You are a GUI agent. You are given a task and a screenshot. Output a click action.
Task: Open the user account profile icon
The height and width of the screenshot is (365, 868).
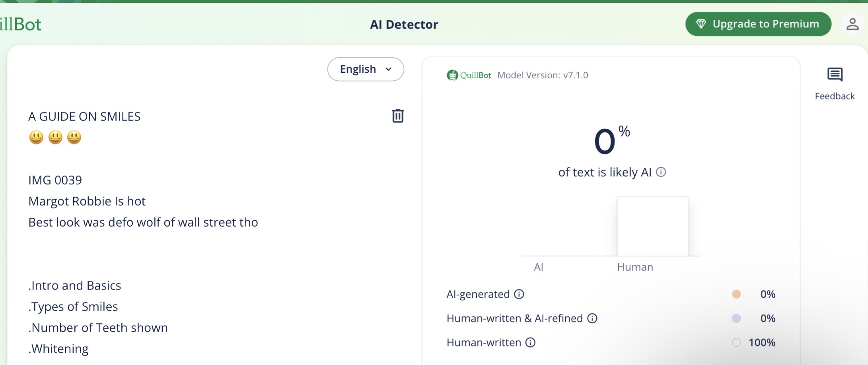pyautogui.click(x=852, y=24)
